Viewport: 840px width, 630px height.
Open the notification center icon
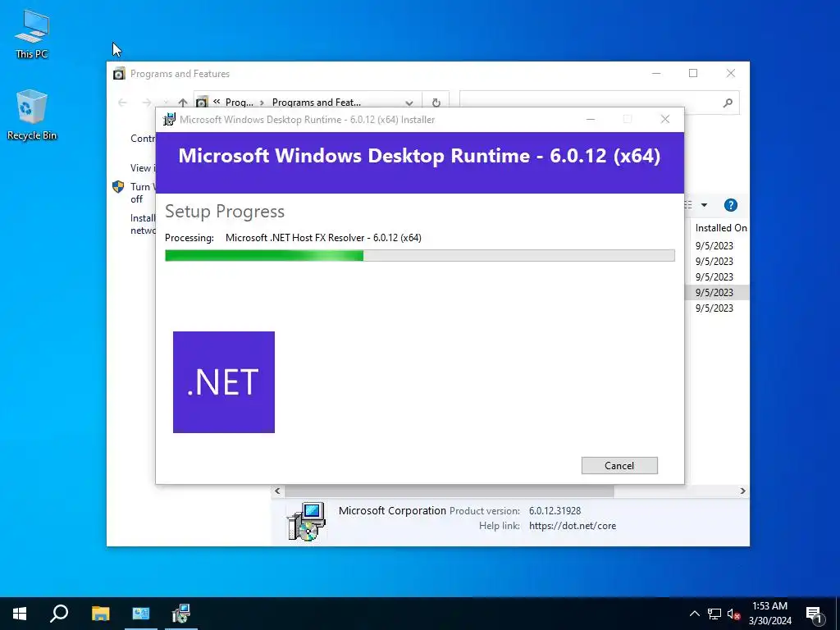click(x=815, y=614)
